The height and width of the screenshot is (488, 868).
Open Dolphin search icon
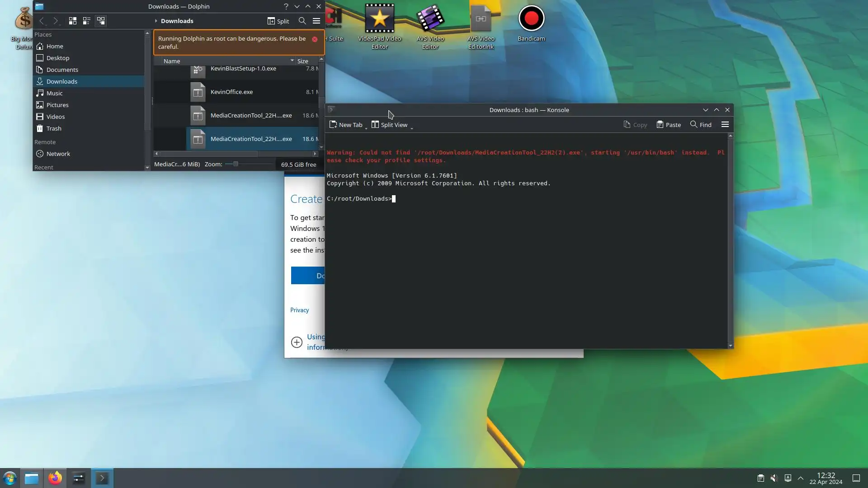tap(302, 21)
